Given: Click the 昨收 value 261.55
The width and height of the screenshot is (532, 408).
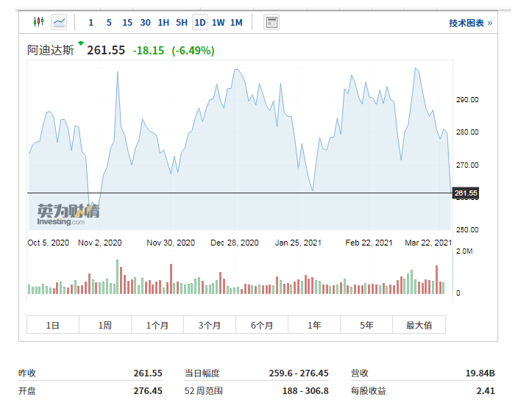Looking at the screenshot, I should 148,373.
